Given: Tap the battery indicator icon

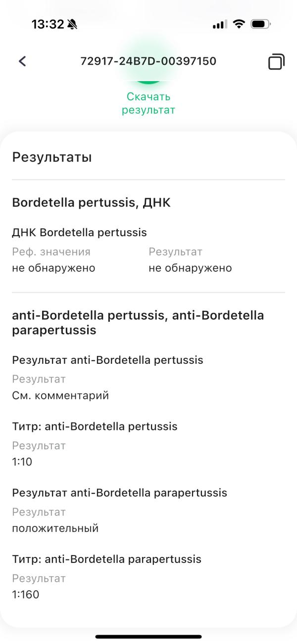Looking at the screenshot, I should pos(260,24).
